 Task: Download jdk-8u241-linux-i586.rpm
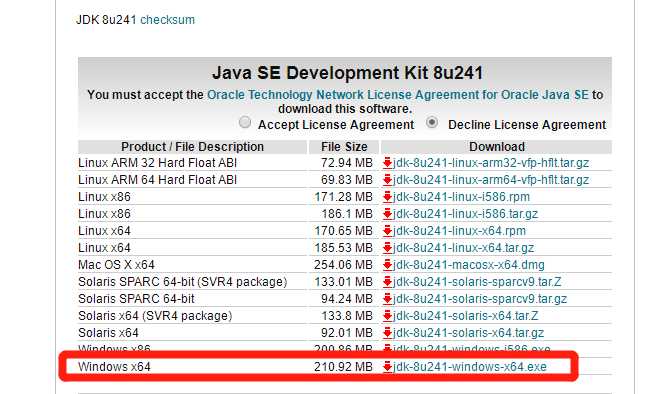point(461,197)
